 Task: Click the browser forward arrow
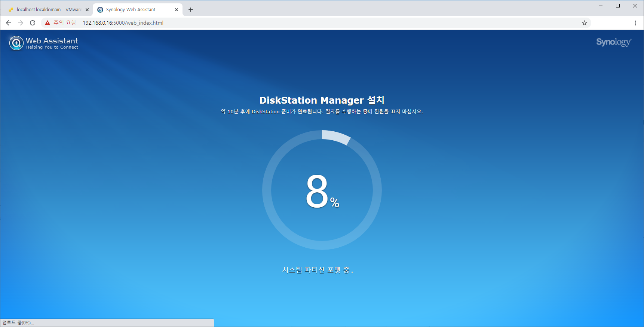click(21, 23)
